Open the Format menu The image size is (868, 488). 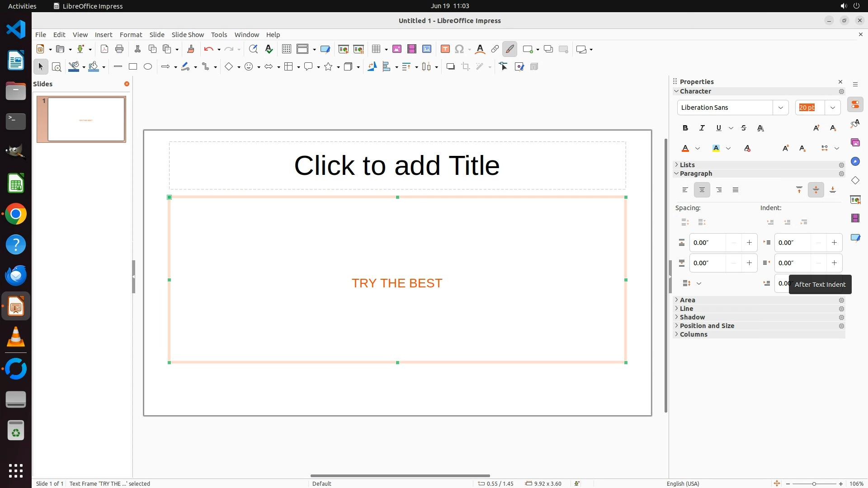(131, 34)
